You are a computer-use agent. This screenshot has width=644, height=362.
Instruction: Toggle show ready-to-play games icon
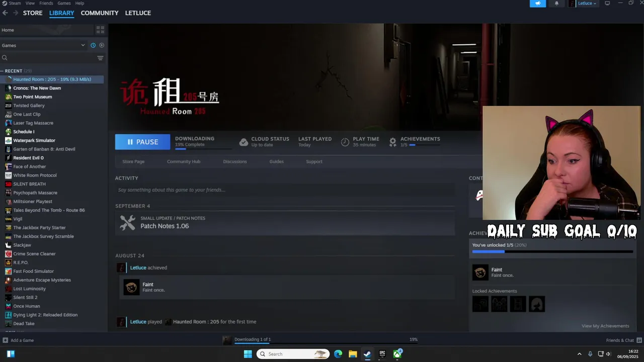click(102, 45)
